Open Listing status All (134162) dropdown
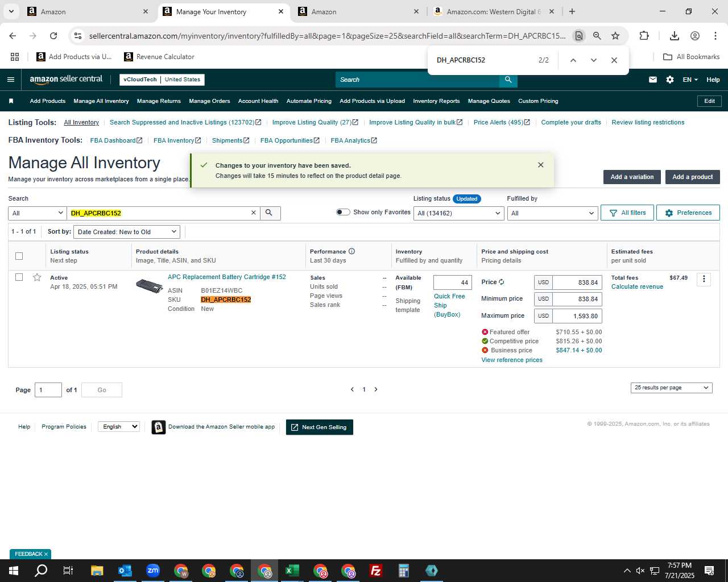This screenshot has width=728, height=582. click(459, 213)
